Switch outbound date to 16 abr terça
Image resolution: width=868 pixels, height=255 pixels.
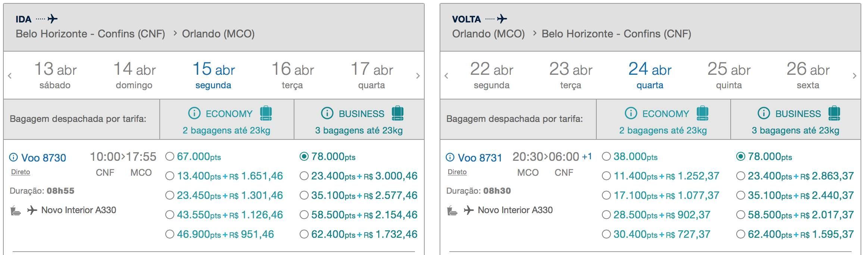click(x=293, y=75)
